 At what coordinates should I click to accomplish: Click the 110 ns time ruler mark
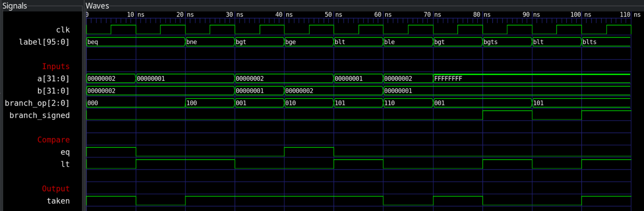click(630, 15)
